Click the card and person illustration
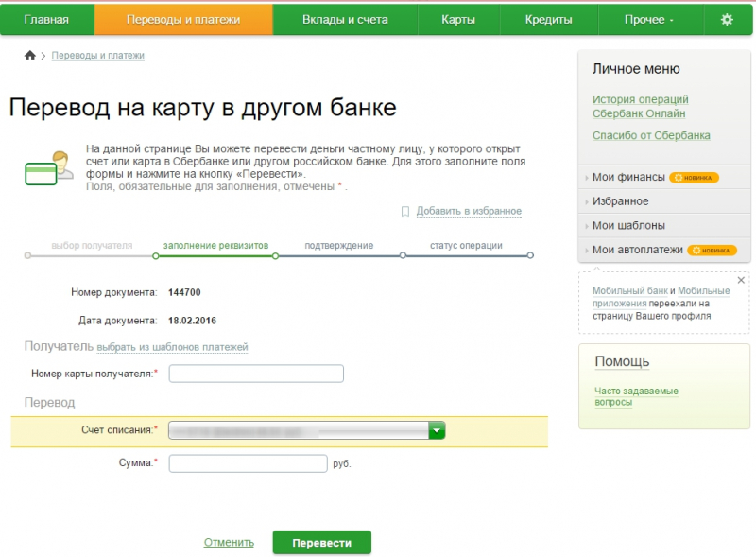 pos(49,167)
